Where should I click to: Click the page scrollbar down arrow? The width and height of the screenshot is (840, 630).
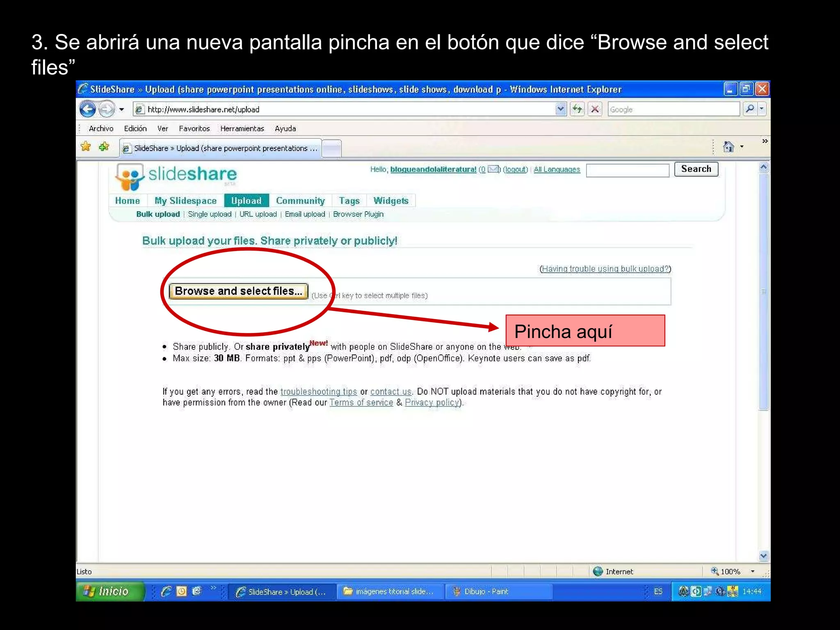pos(763,556)
